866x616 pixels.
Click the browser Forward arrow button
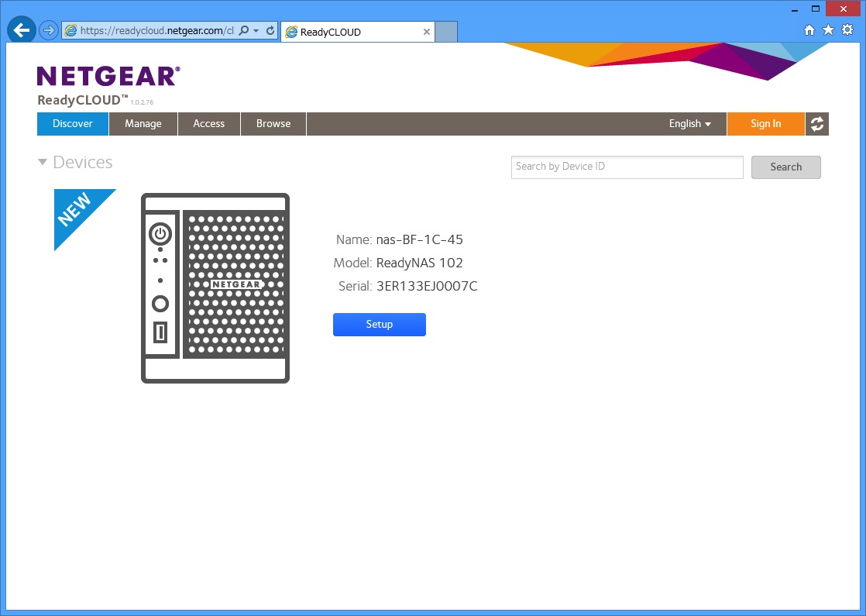pos(48,31)
